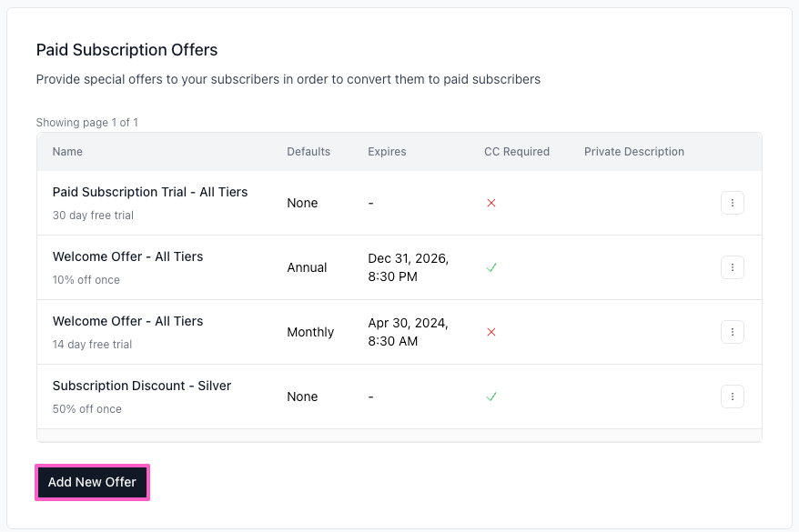
Task: Select the Subscription Discount - Silver offer name
Action: pos(142,386)
